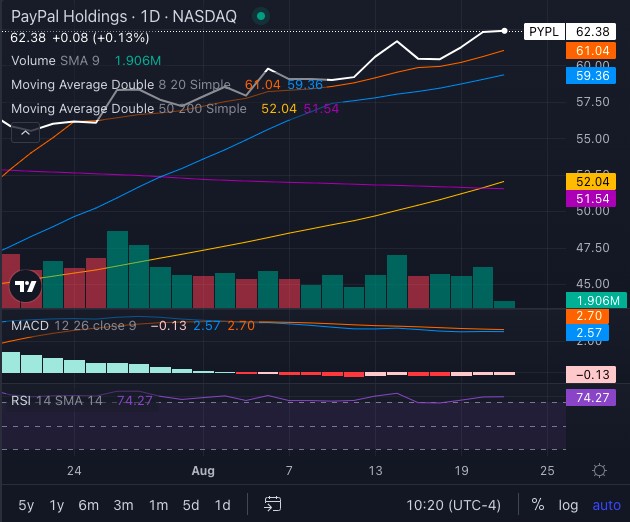Click the PYPL price label tag
Image resolution: width=630 pixels, height=522 pixels.
pyautogui.click(x=544, y=31)
